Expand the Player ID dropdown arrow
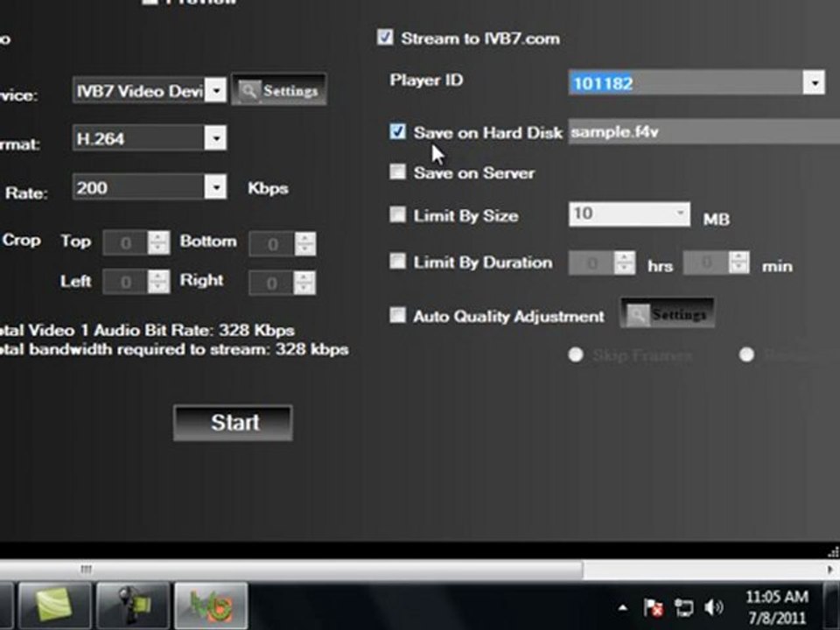The image size is (840, 630). click(815, 83)
